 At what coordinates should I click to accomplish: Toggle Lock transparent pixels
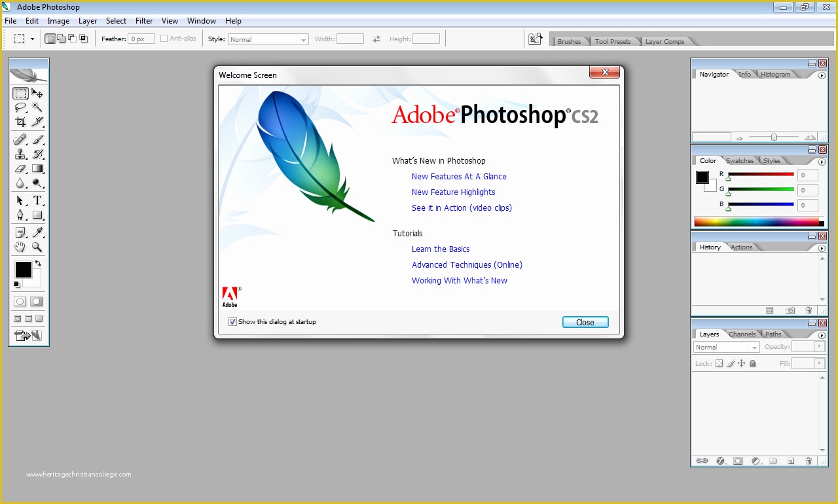(x=719, y=363)
